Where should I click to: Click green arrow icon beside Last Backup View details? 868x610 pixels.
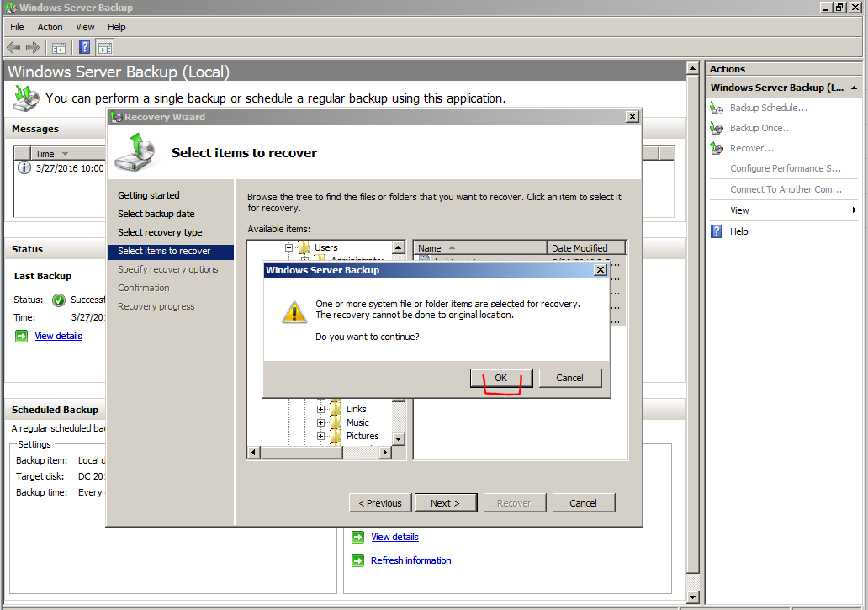pos(22,336)
